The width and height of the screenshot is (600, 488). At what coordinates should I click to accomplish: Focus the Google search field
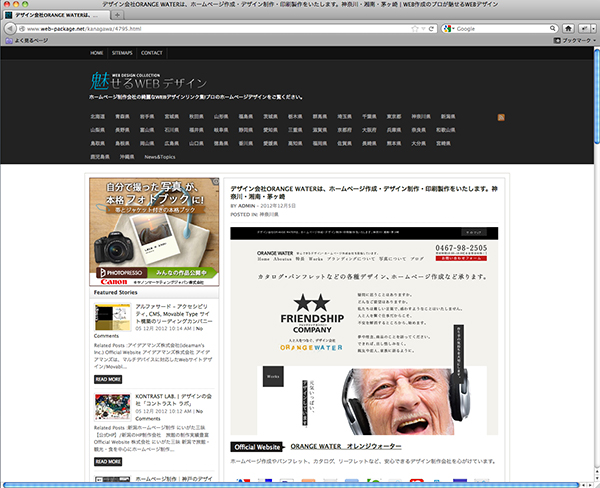coord(501,29)
